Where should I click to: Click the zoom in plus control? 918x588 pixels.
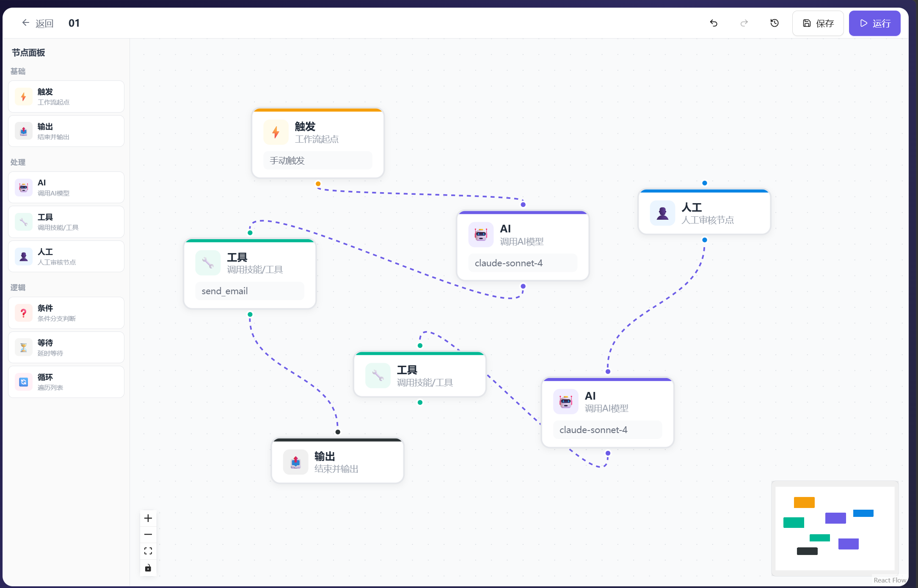tap(148, 518)
